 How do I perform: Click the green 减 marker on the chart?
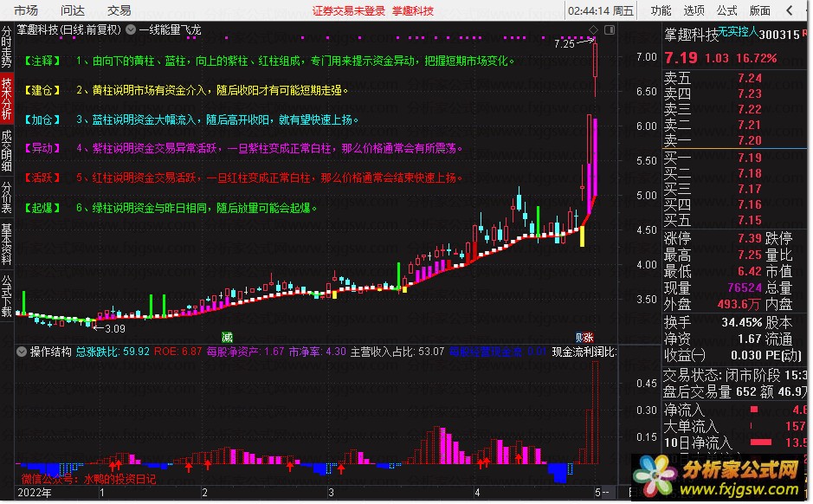(x=227, y=337)
